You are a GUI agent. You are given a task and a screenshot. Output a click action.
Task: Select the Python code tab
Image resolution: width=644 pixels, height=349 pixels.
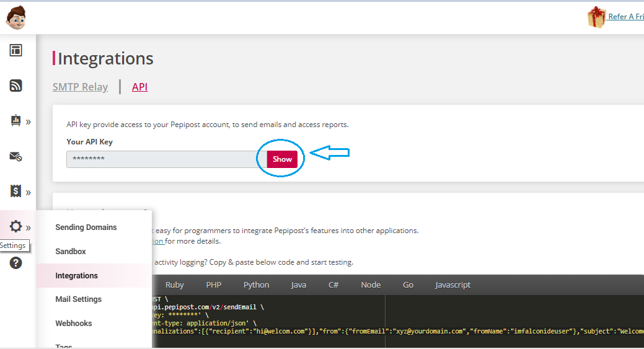[256, 285]
